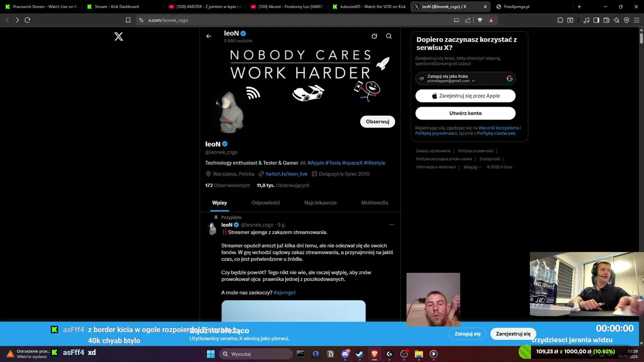Click Zaloguj się in bottom banner

pyautogui.click(x=467, y=334)
